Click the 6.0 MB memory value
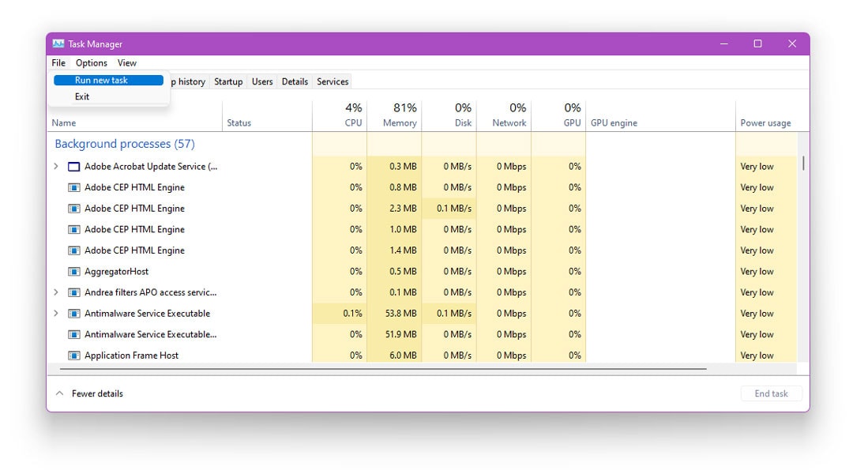 pos(403,355)
